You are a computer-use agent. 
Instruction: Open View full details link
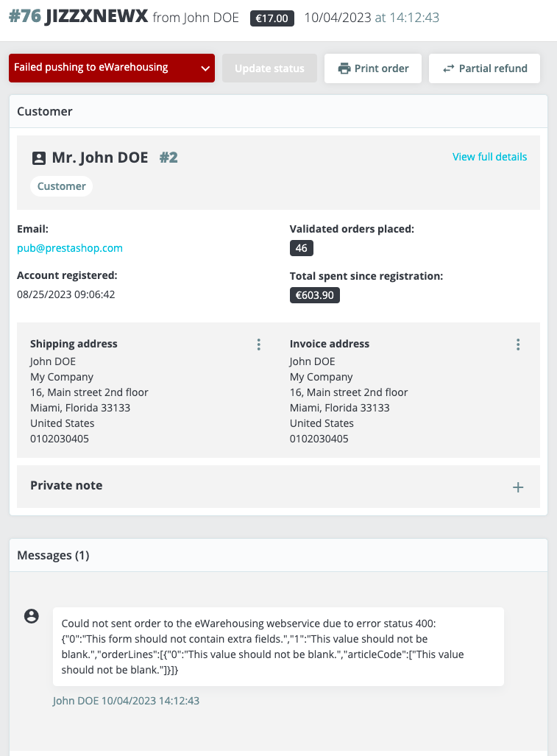coord(489,157)
